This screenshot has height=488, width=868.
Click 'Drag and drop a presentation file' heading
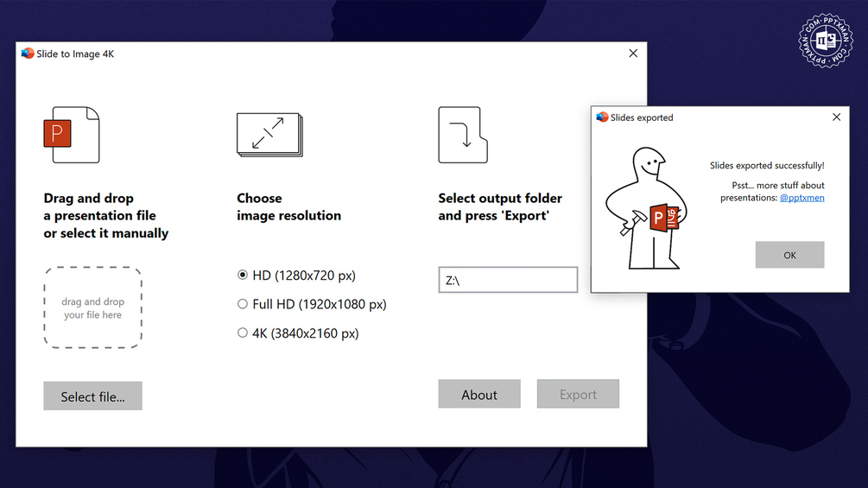[x=105, y=216]
